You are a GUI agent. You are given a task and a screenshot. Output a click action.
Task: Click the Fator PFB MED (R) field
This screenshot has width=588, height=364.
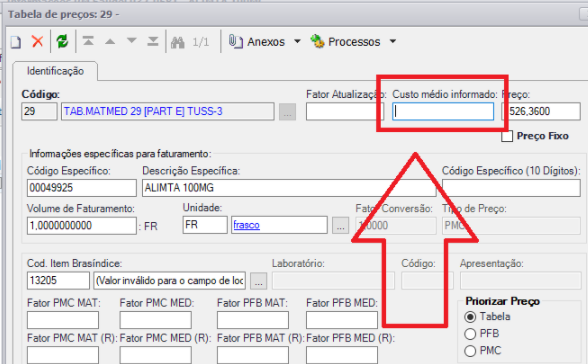(342, 355)
